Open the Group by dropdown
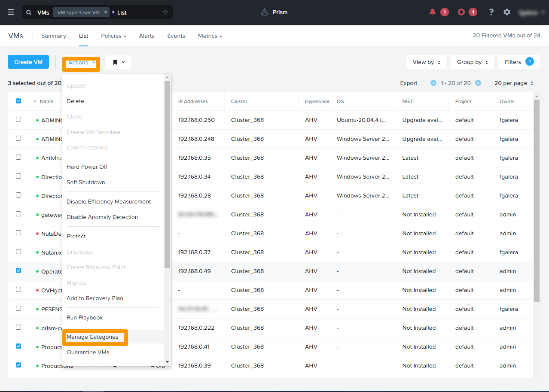 (472, 62)
